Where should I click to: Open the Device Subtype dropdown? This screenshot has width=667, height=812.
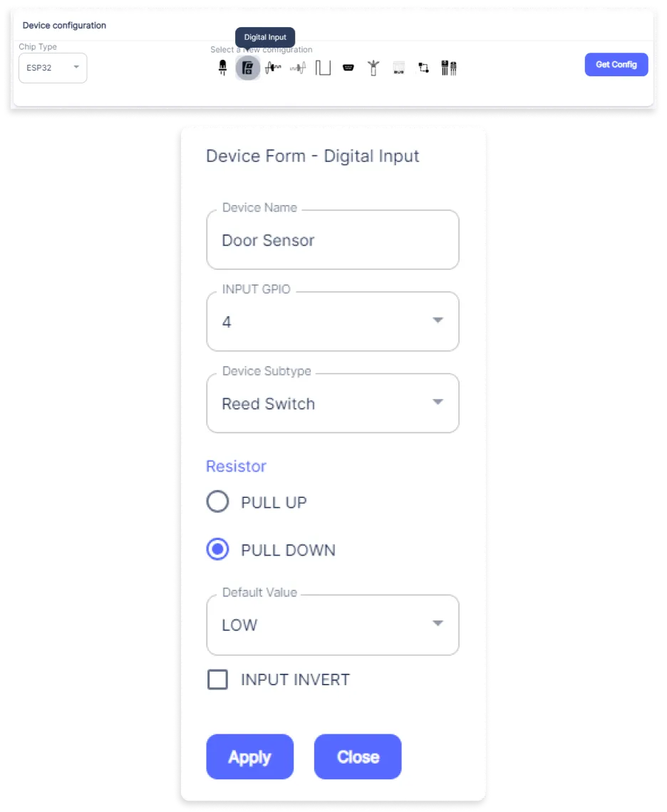click(x=333, y=404)
